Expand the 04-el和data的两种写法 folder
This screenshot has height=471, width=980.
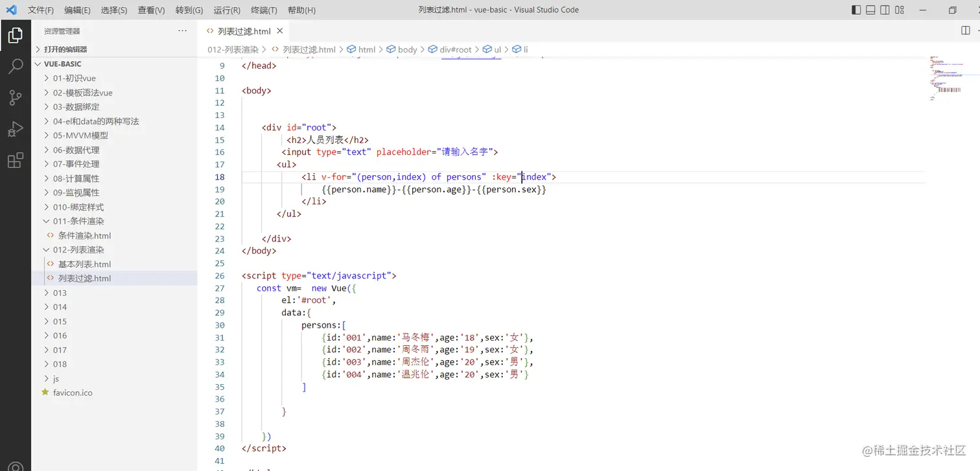point(114,121)
